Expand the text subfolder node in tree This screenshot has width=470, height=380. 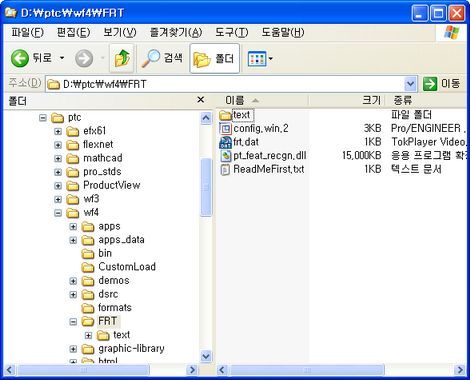tap(88, 335)
